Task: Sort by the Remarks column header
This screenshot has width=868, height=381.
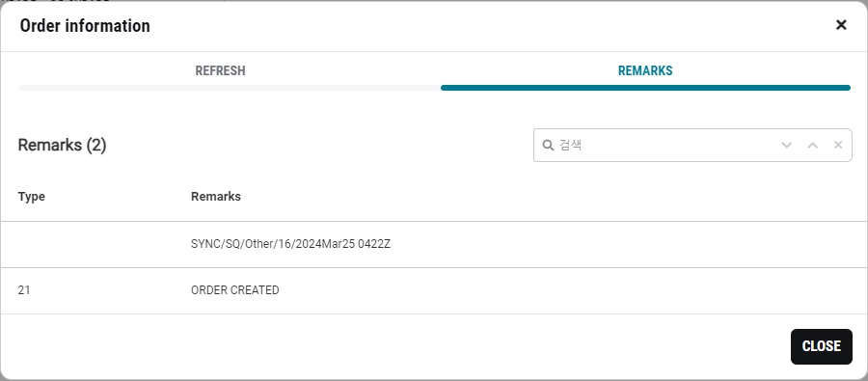Action: pos(216,197)
